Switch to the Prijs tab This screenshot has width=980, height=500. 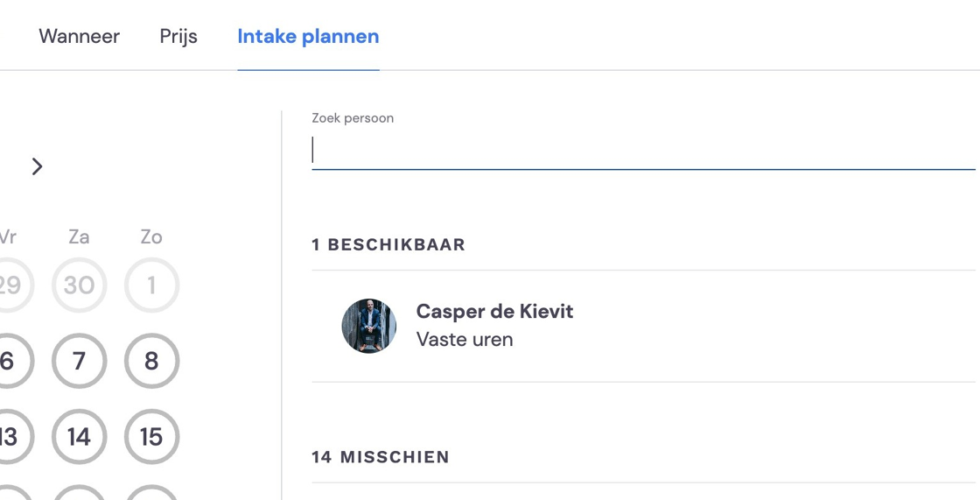[178, 36]
